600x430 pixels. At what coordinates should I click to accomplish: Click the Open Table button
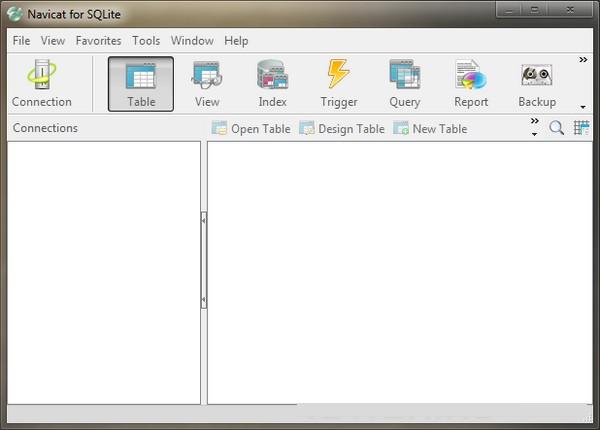[x=251, y=129]
